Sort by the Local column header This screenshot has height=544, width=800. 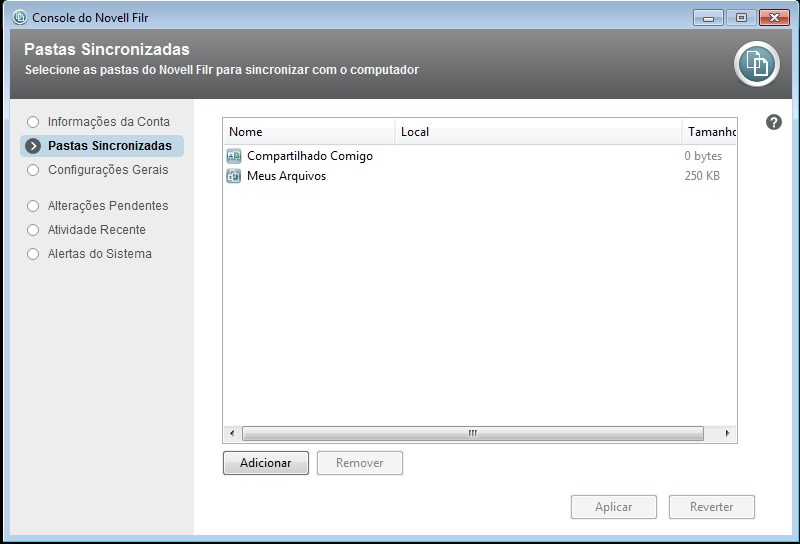click(538, 132)
